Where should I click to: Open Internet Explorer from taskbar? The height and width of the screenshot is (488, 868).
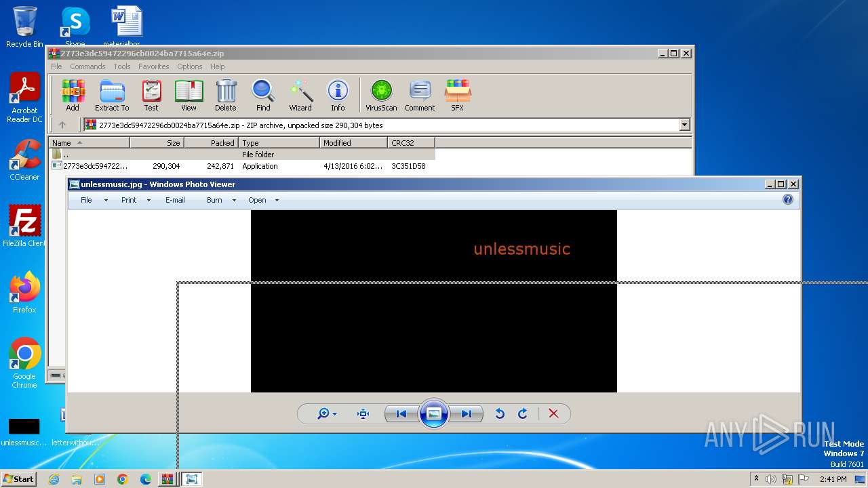(x=54, y=479)
